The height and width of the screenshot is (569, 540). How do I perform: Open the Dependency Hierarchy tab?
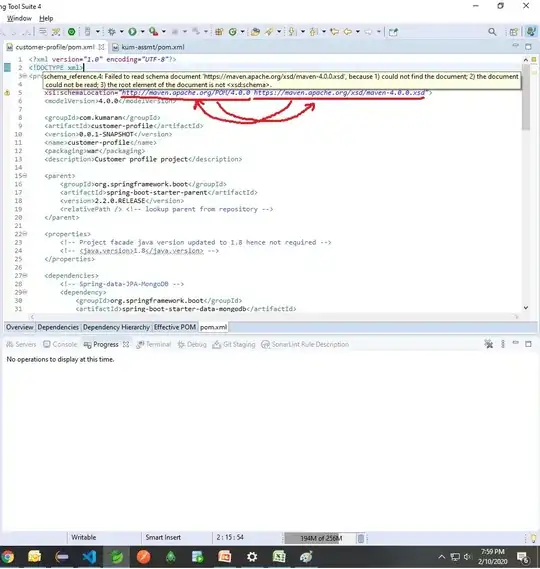point(116,327)
